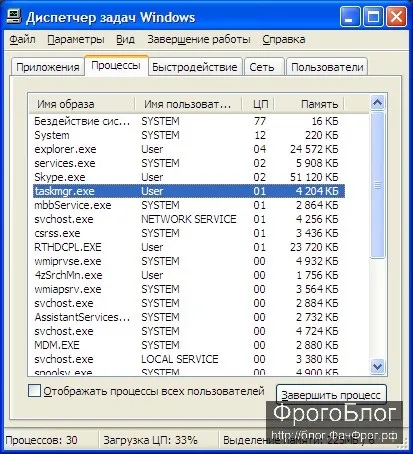The image size is (413, 454).
Task: Switch to the Приложения tab
Action: [48, 67]
